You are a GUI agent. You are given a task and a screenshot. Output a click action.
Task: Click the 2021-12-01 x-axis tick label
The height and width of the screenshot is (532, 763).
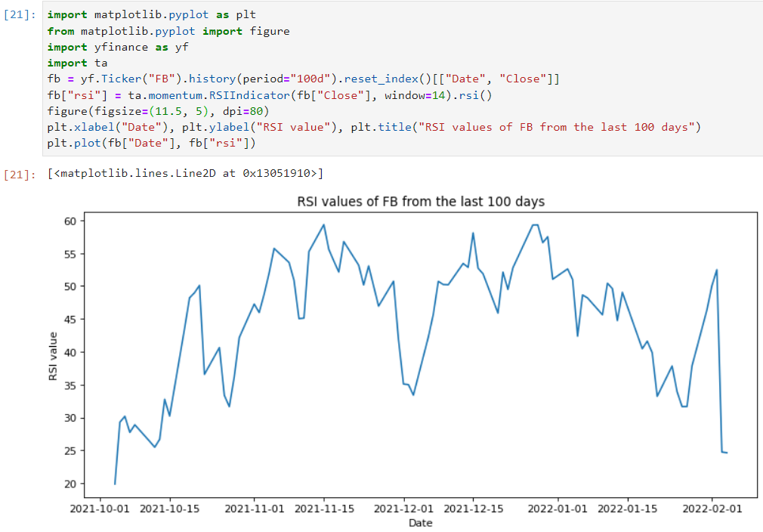pos(403,509)
